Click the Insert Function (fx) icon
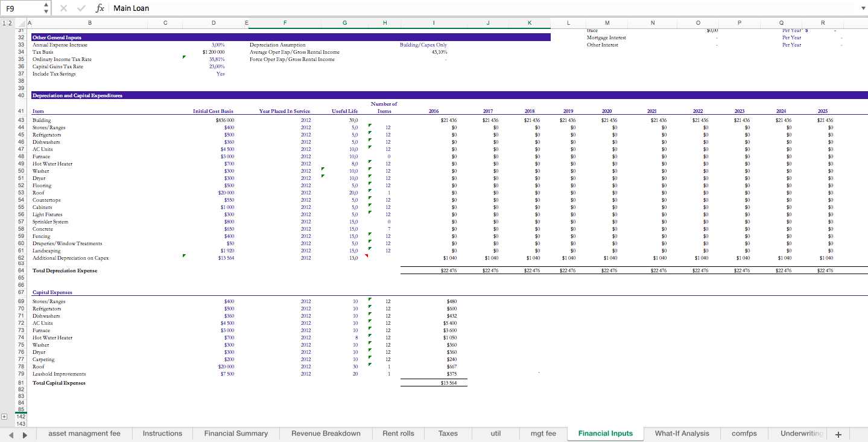Image resolution: width=868 pixels, height=442 pixels. click(100, 8)
